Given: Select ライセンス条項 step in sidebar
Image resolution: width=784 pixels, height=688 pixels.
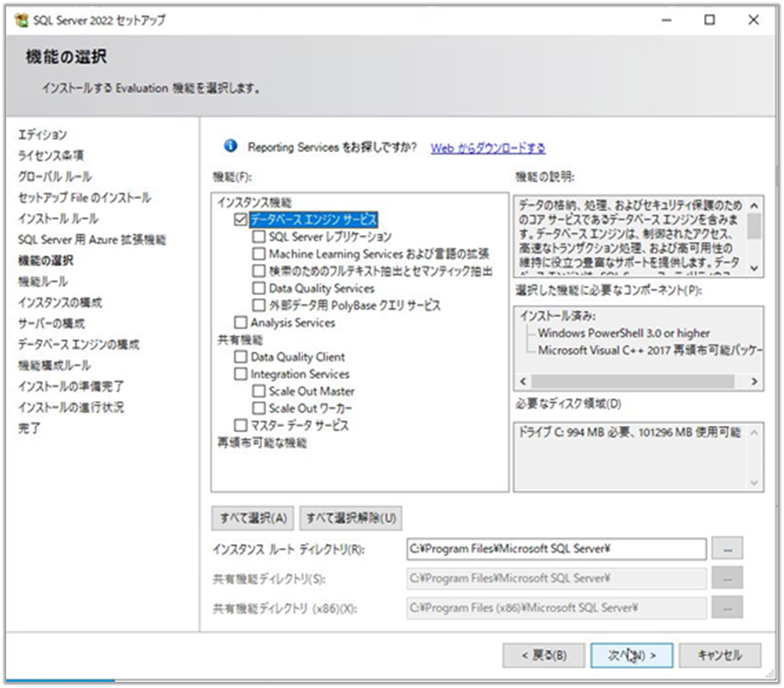Looking at the screenshot, I should coord(51,155).
